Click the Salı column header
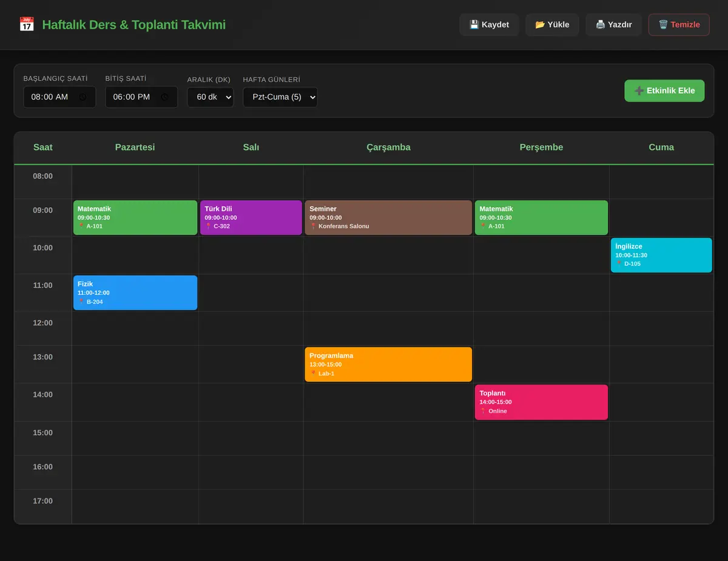728x561 pixels. (x=251, y=148)
